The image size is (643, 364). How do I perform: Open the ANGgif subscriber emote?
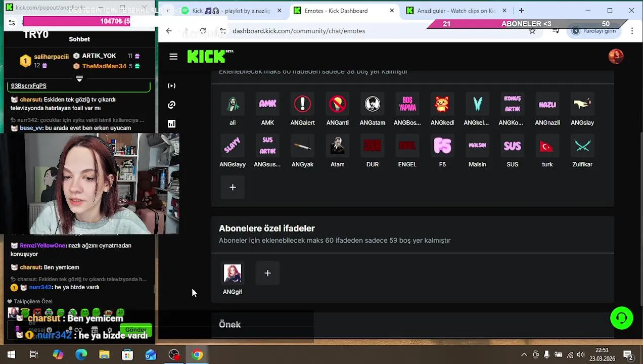coord(233,274)
